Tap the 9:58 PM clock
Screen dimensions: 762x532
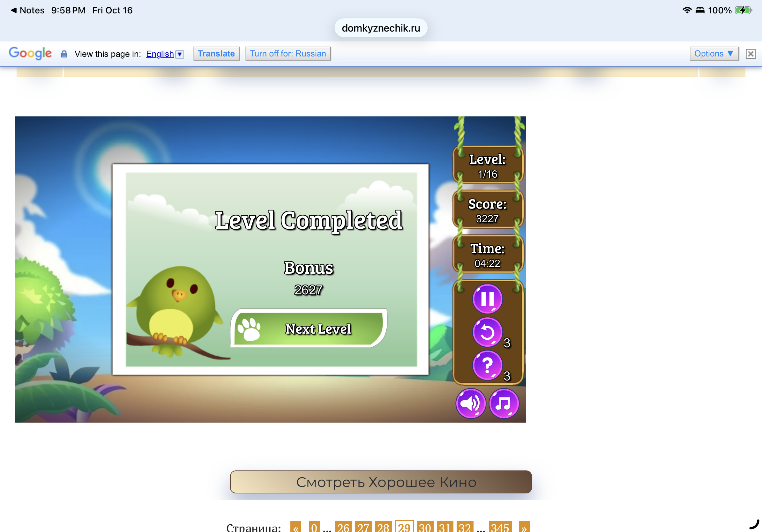point(68,10)
